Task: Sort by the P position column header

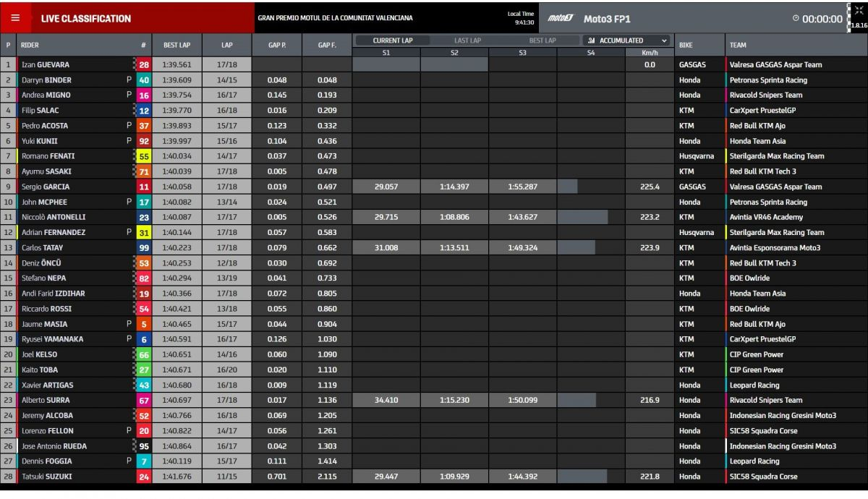Action: (8, 45)
